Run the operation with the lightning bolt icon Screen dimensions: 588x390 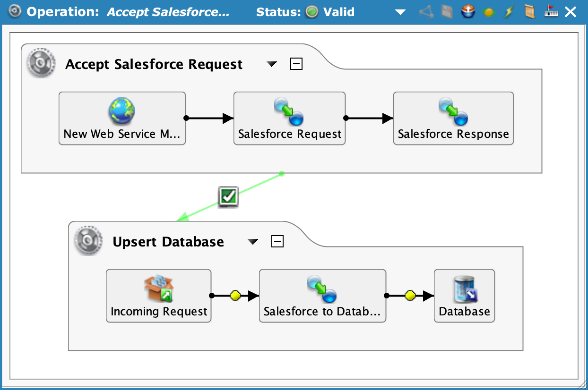tap(508, 11)
